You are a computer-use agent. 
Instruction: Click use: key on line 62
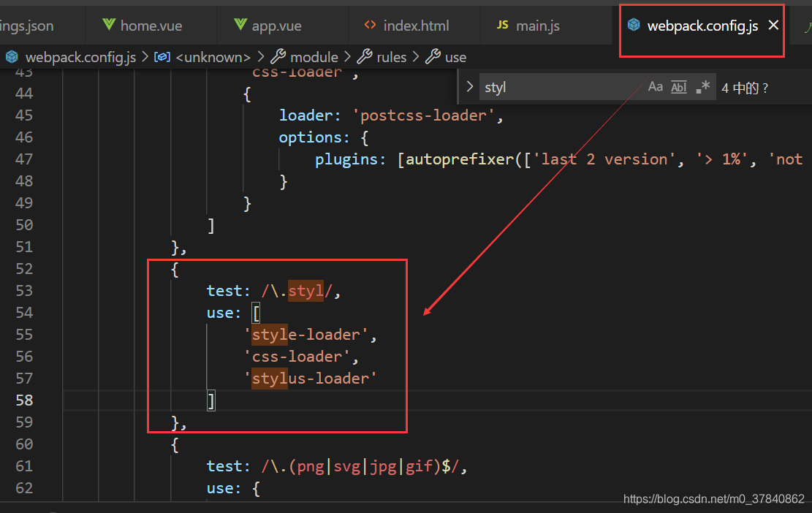click(x=224, y=488)
